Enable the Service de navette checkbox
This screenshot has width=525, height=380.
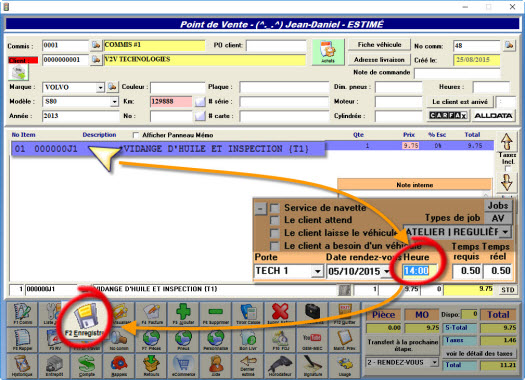[275, 208]
